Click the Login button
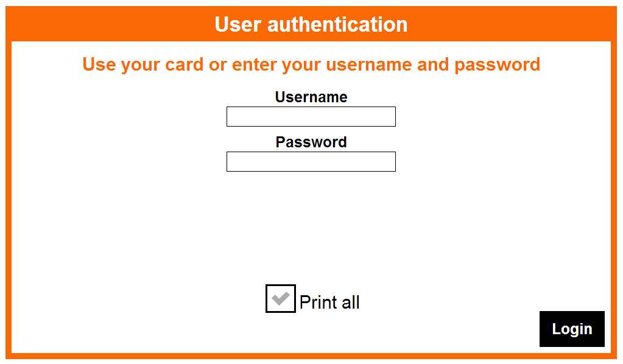Image resolution: width=623 pixels, height=364 pixels. tap(572, 329)
